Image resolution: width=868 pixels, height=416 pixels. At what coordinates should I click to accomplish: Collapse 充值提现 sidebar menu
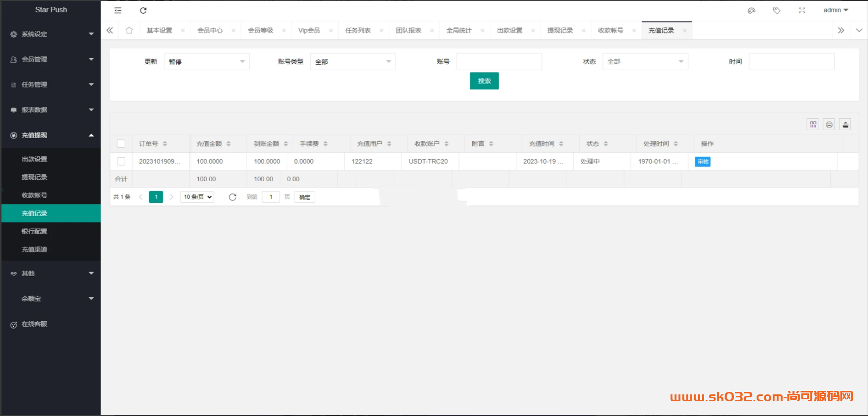click(x=51, y=136)
